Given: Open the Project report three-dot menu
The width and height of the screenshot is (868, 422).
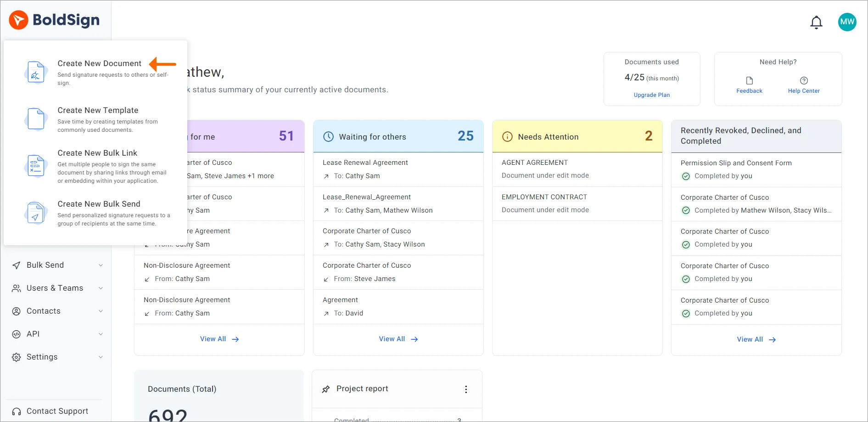Looking at the screenshot, I should click(466, 389).
